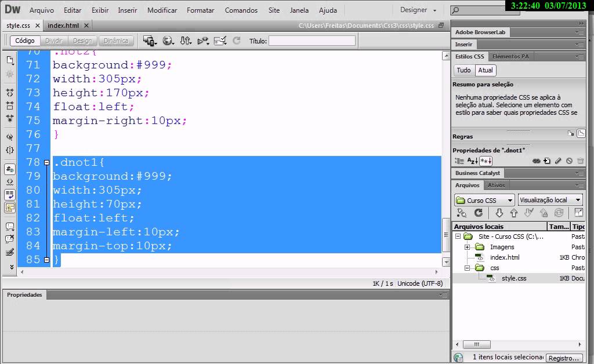Viewport: 594px width, 364px height.
Task: Open the Modificar menu
Action: 162,10
